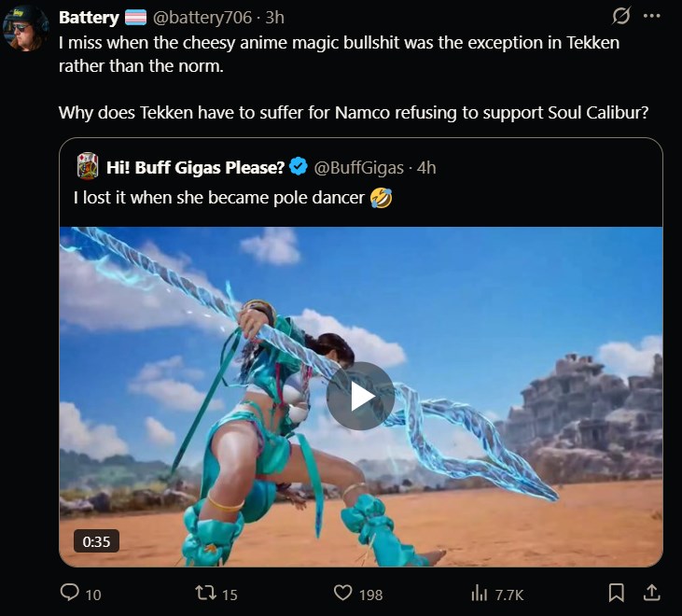Click the repost arrows icon
The image size is (682, 616).
click(206, 593)
